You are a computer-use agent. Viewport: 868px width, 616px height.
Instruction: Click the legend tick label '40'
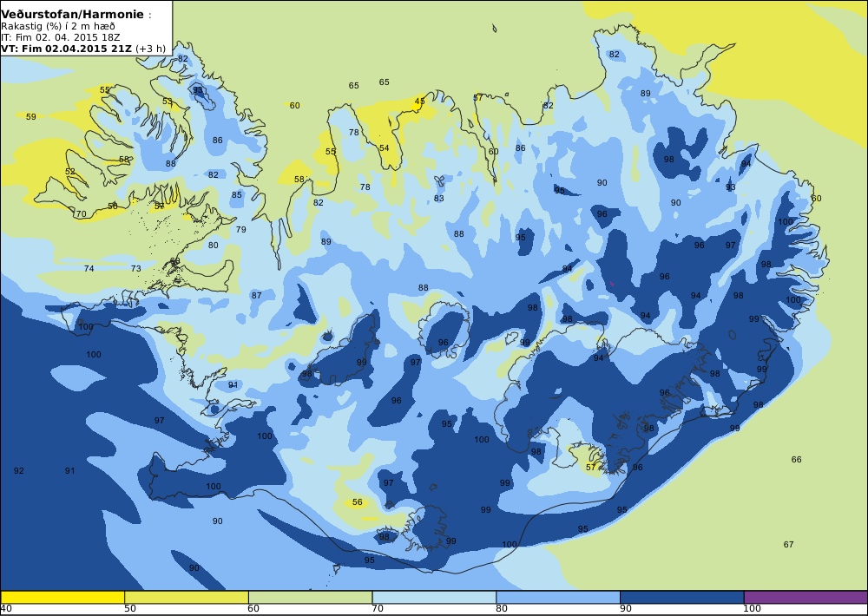point(6,609)
